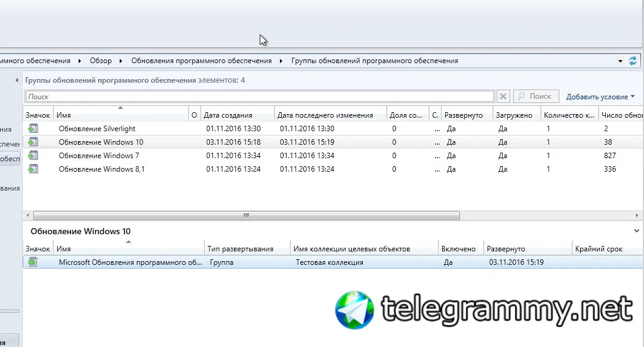Open Группы обновлений программного обеспечения breadcrumb
The width and height of the screenshot is (644, 347).
pyautogui.click(x=374, y=61)
